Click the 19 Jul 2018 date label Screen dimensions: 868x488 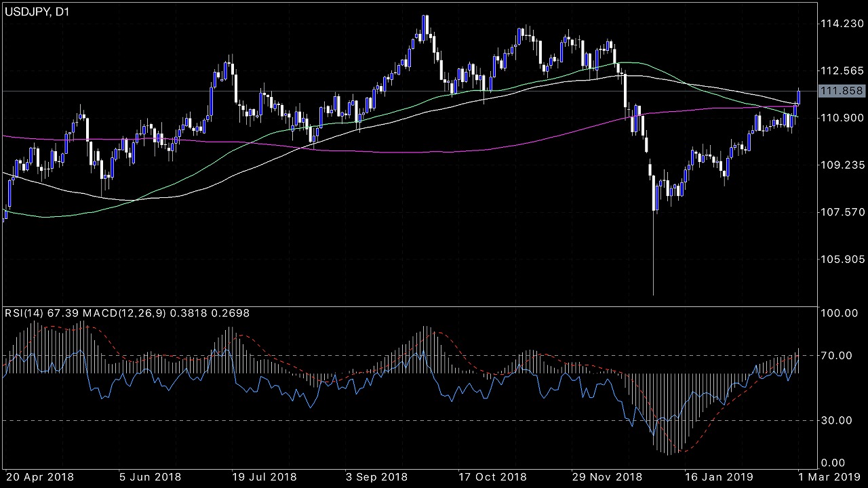[x=264, y=476]
